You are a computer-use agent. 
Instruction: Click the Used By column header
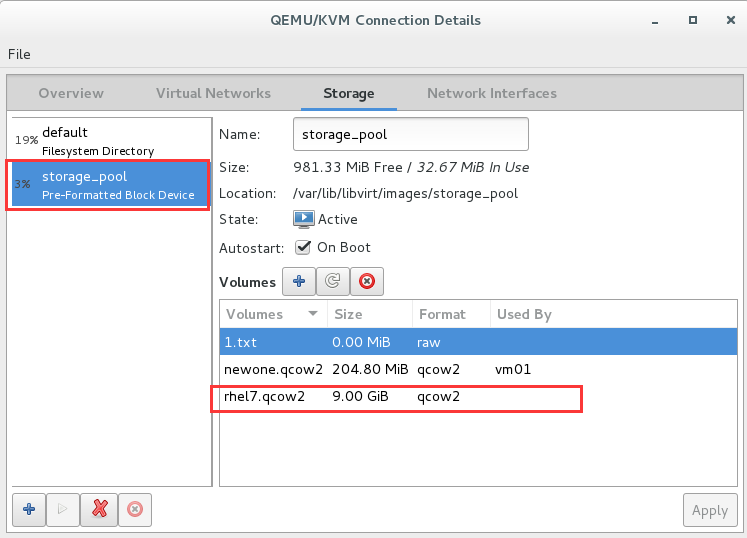(x=614, y=314)
